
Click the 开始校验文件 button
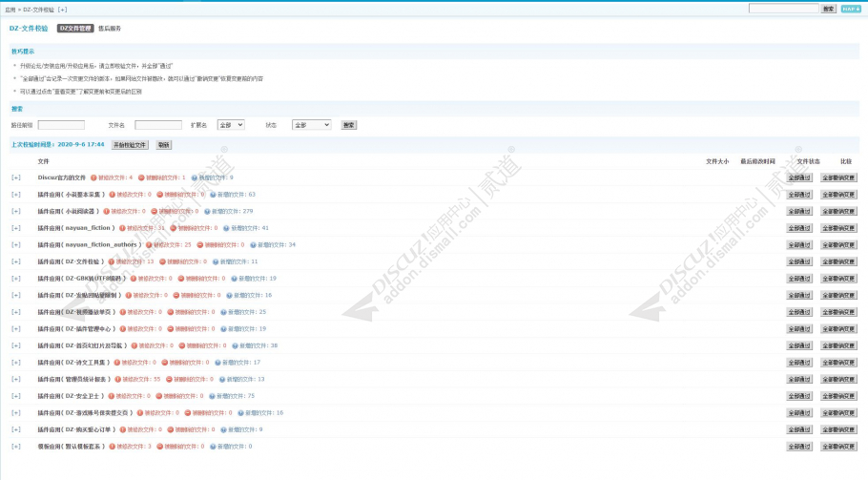[x=130, y=145]
